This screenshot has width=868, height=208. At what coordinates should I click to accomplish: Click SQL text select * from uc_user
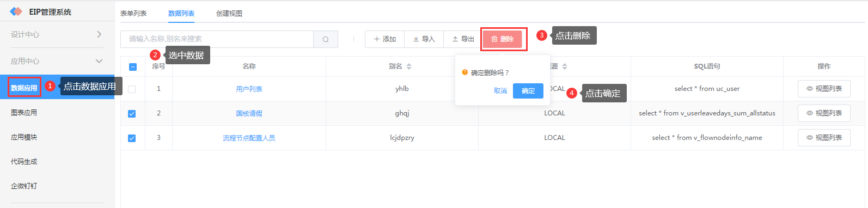click(x=707, y=89)
